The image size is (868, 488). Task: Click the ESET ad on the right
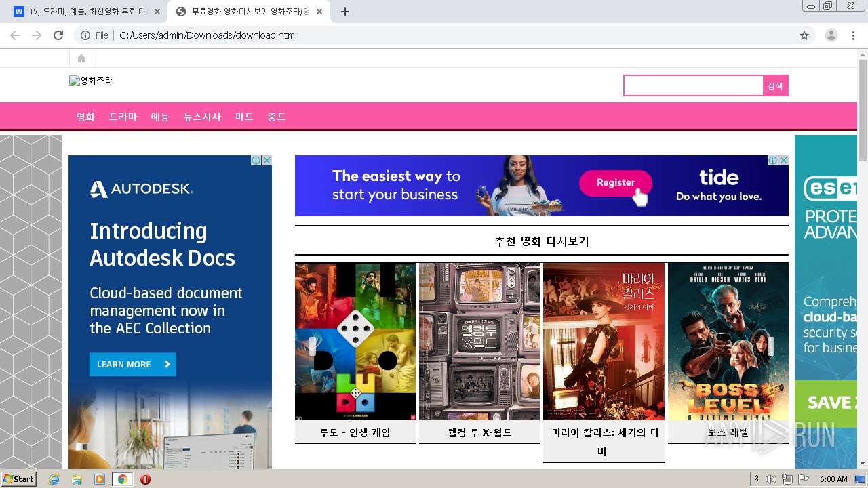tap(826, 302)
